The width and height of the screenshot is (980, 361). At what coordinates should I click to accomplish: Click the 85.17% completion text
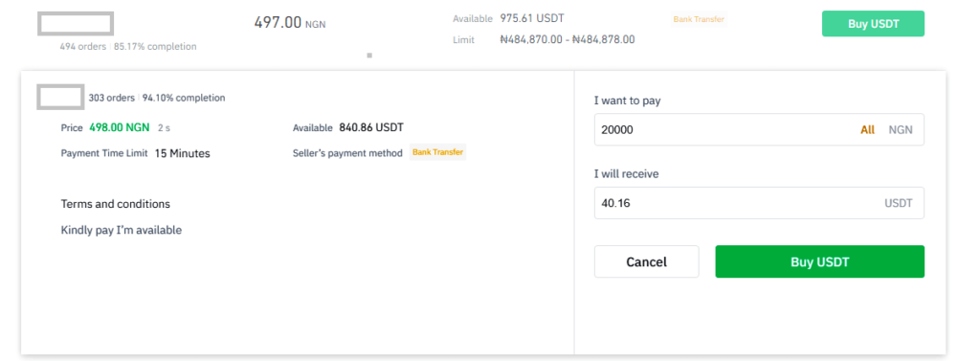click(155, 46)
